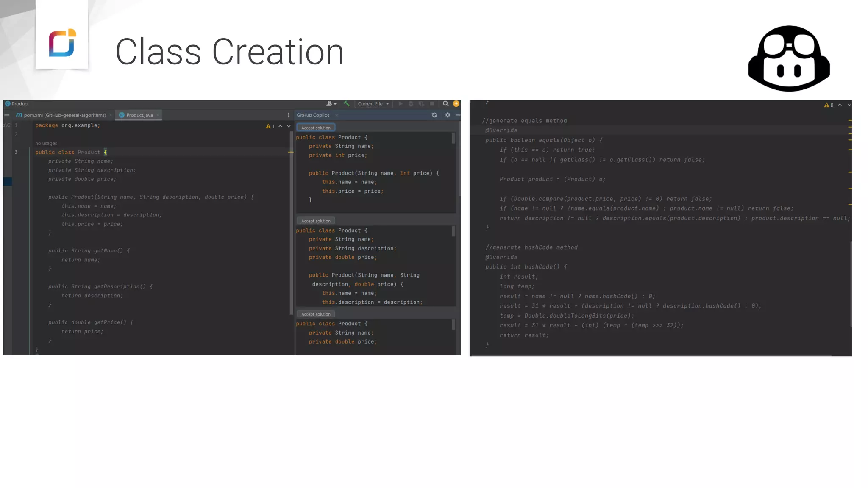The image size is (868, 488).
Task: Go to previous highlighted warning in Product.java
Action: pyautogui.click(x=280, y=126)
